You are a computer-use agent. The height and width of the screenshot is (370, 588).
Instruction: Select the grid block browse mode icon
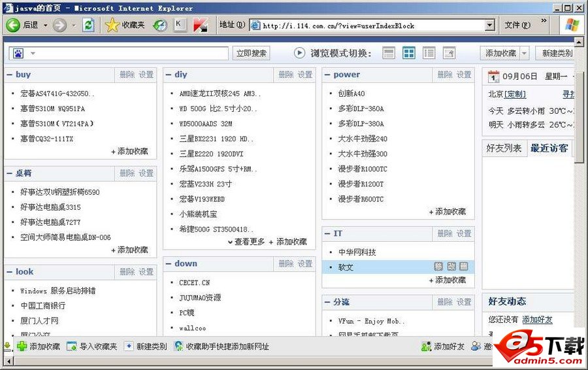tap(409, 53)
